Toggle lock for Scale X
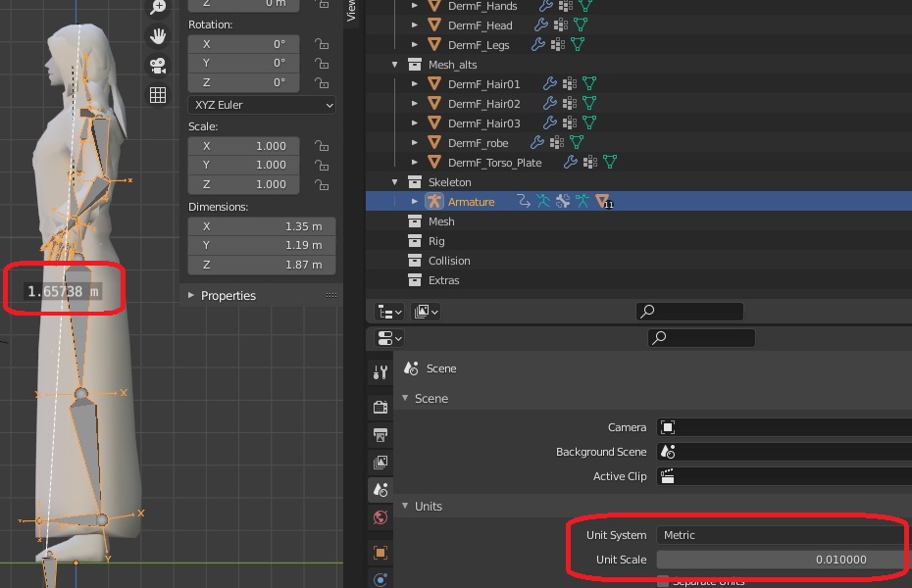Screen dimensions: 912x588 (322, 146)
